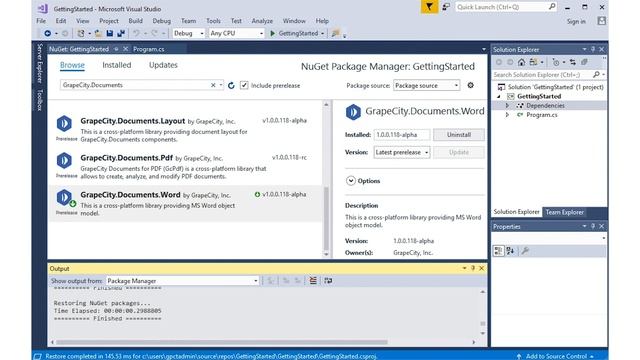Click the Open File folder icon
The image size is (640, 360).
(x=98, y=33)
